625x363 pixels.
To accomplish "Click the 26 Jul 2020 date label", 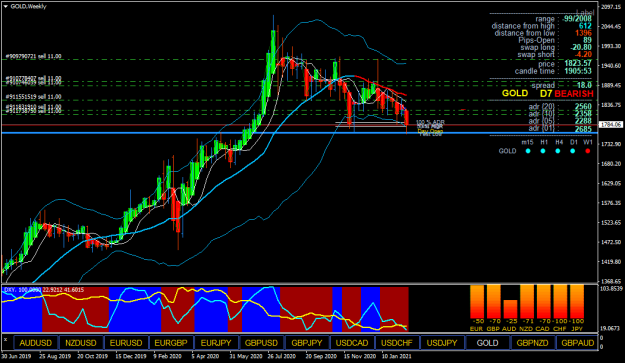I will click(x=281, y=356).
